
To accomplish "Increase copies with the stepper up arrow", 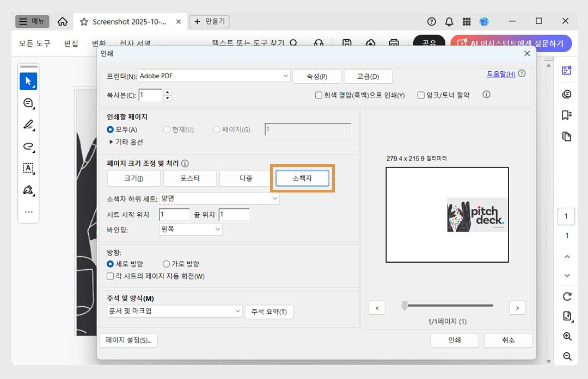I will (x=168, y=92).
